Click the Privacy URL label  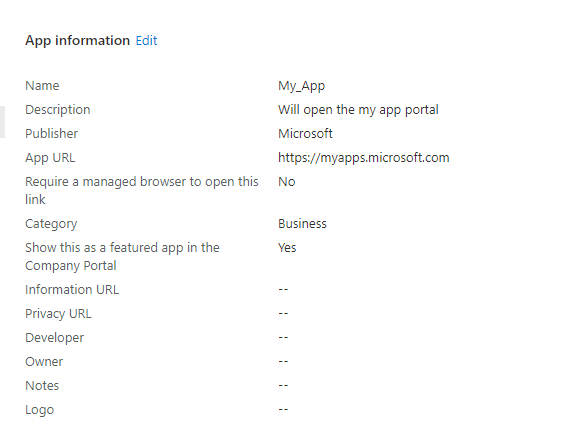(x=58, y=314)
